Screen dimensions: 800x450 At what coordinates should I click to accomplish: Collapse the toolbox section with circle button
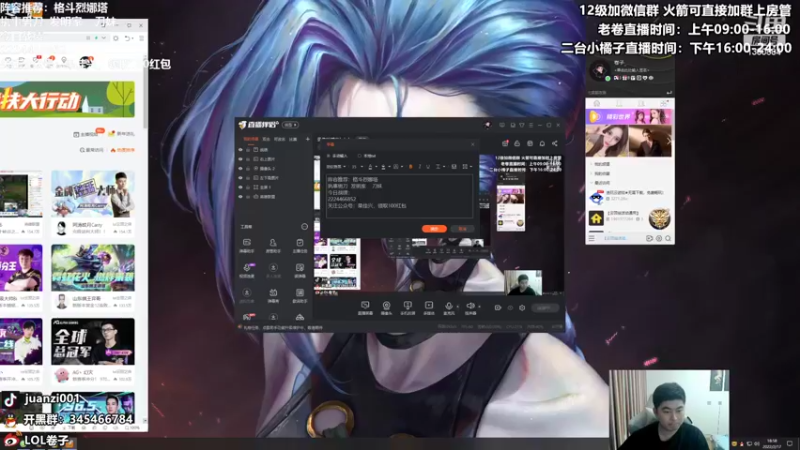305,227
